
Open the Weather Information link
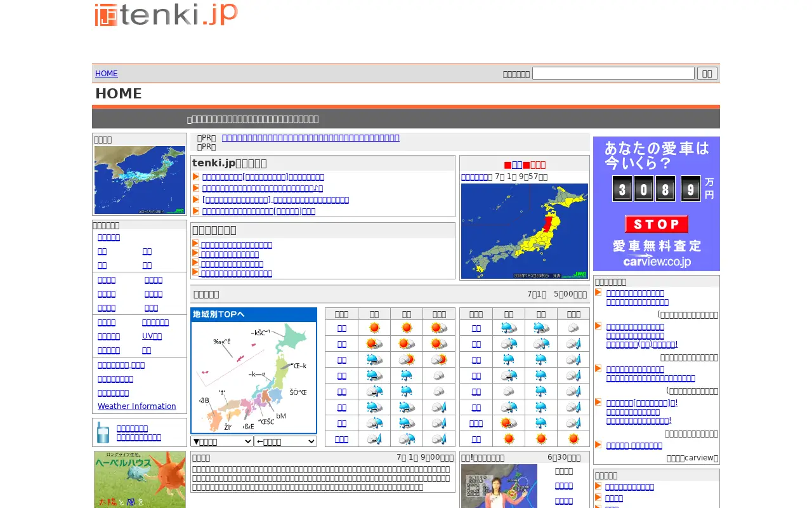click(x=137, y=406)
